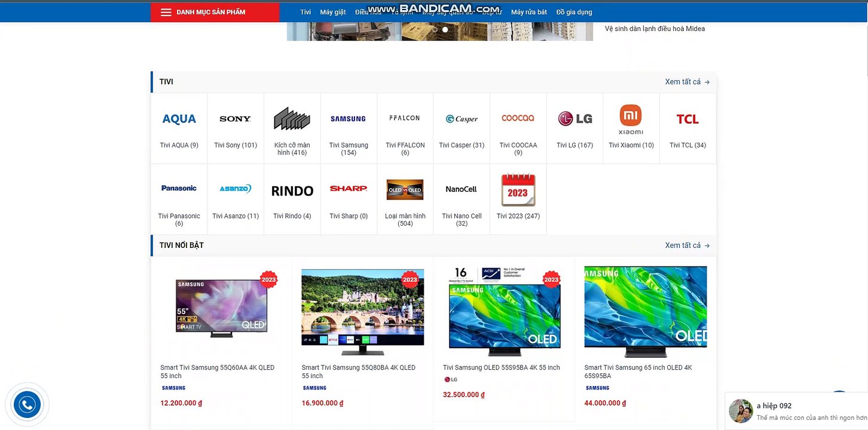Click the Samsung 55Q60AA QLED TV product image
868x430 pixels.
[x=221, y=309]
